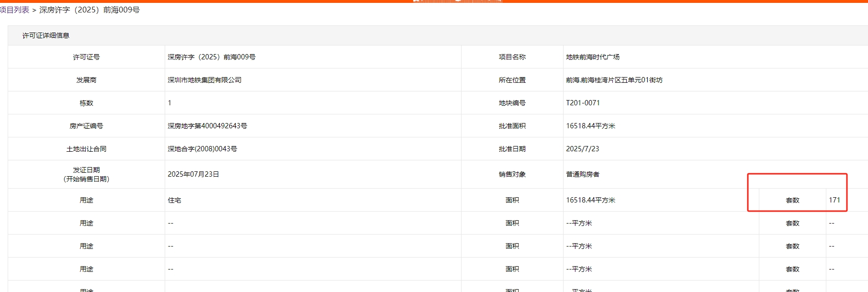Select the 批准日期 label cell
Screen dimensions: 868x292
click(512, 149)
